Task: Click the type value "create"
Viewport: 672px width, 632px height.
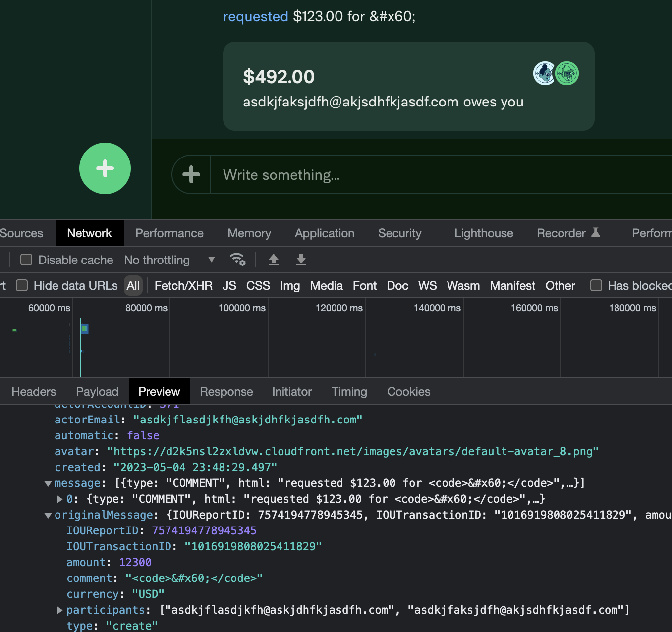Action: [132, 626]
